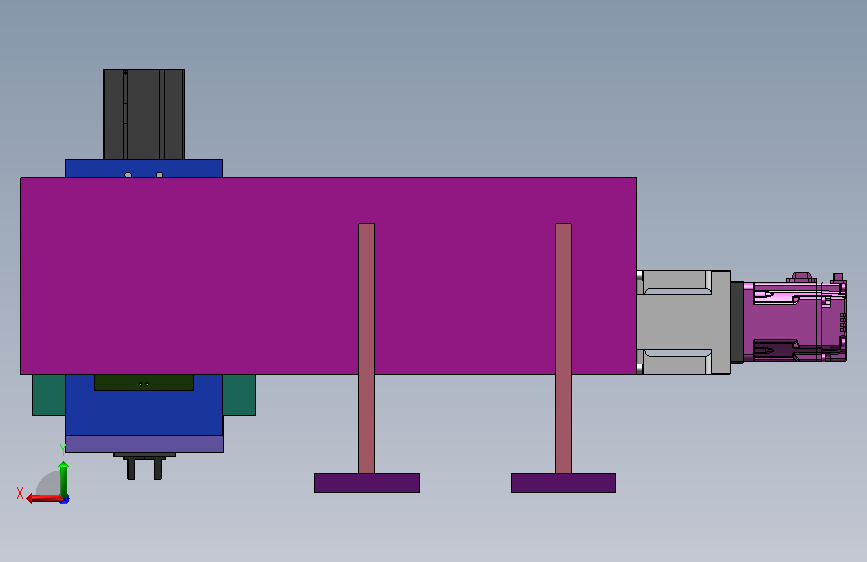Select the left rose-colored support post
The width and height of the screenshot is (867, 562).
[x=367, y=348]
